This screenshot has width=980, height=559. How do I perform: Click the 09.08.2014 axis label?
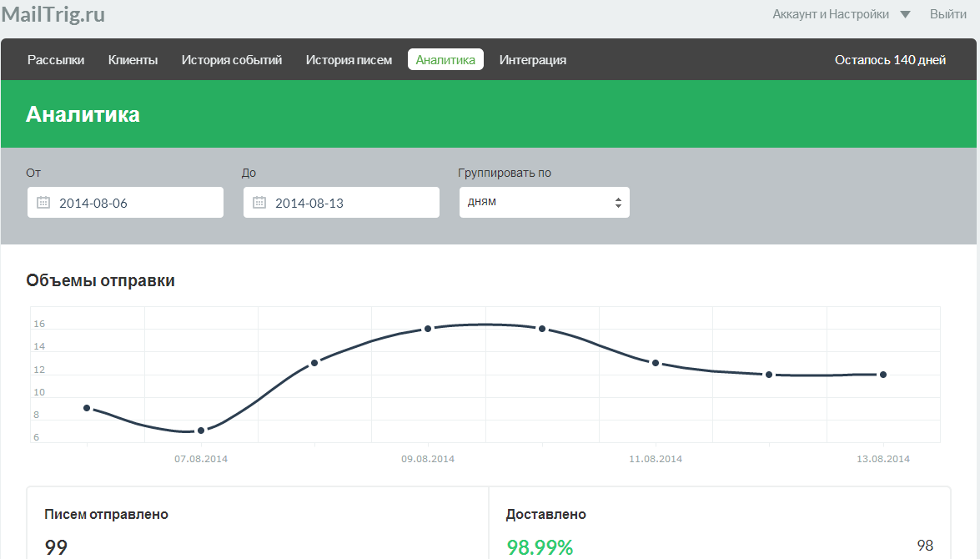point(428,459)
